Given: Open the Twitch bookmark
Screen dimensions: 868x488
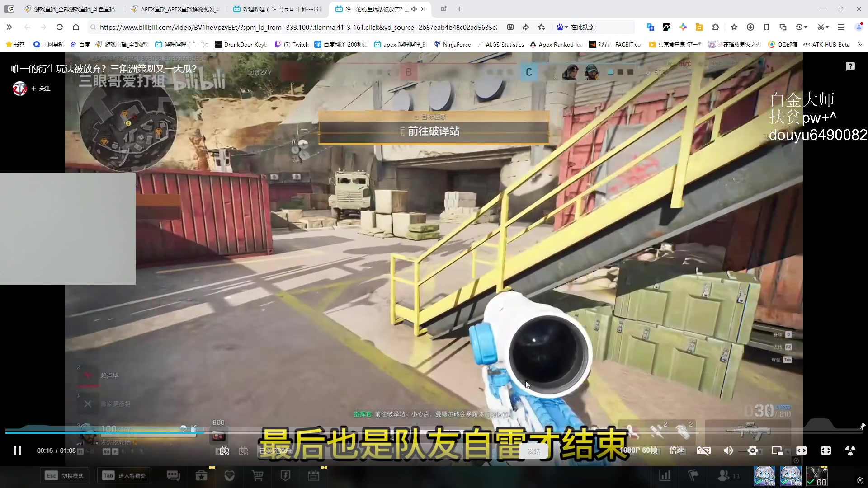Looking at the screenshot, I should (292, 44).
